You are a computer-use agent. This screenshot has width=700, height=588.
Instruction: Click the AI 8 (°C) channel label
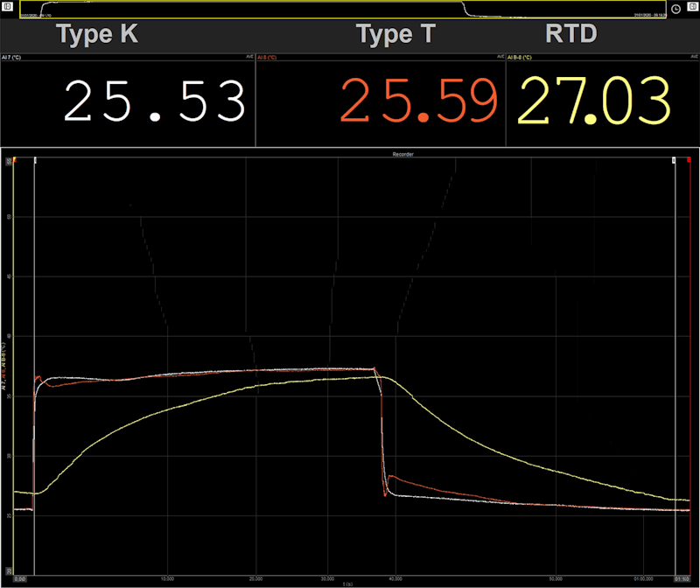(267, 58)
